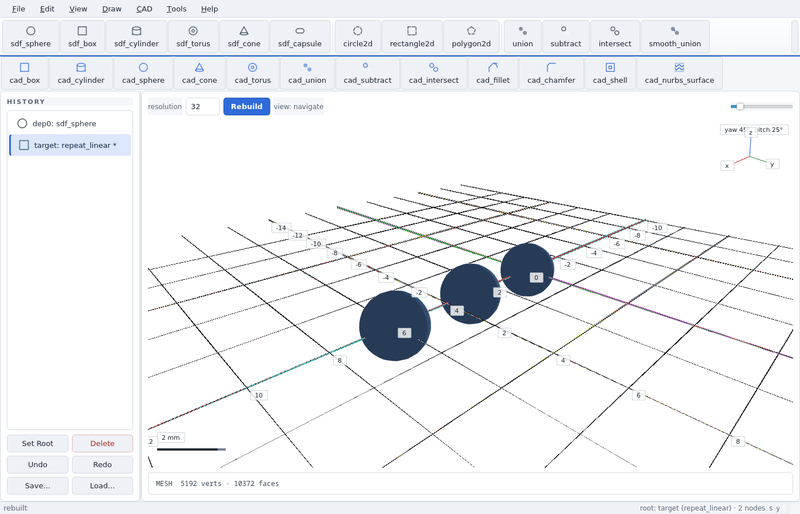Apply the smooth_union operation
This screenshot has height=514, width=800.
674,37
